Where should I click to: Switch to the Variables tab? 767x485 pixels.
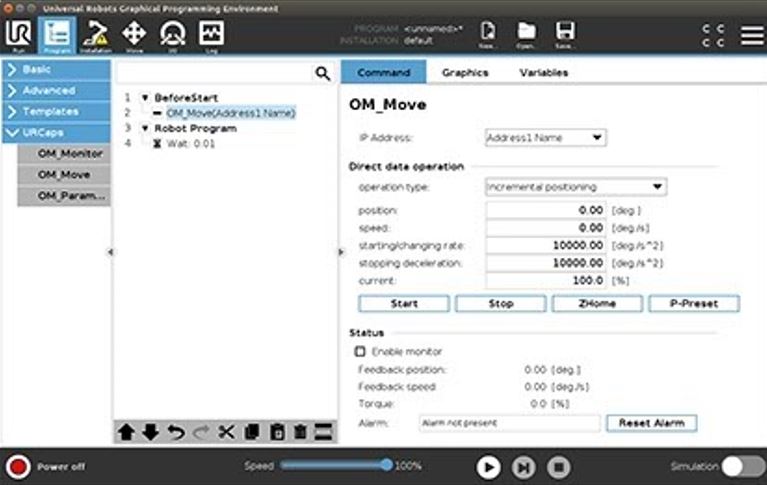click(544, 73)
